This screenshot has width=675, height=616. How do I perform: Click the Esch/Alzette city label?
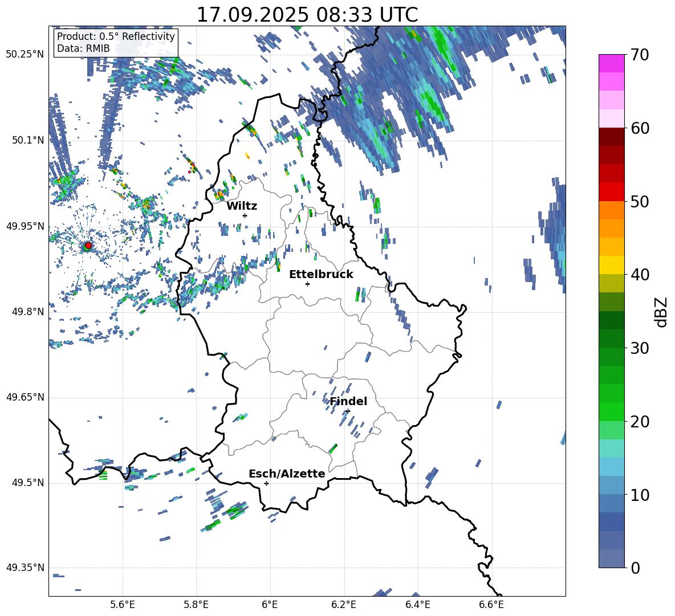click(x=287, y=474)
